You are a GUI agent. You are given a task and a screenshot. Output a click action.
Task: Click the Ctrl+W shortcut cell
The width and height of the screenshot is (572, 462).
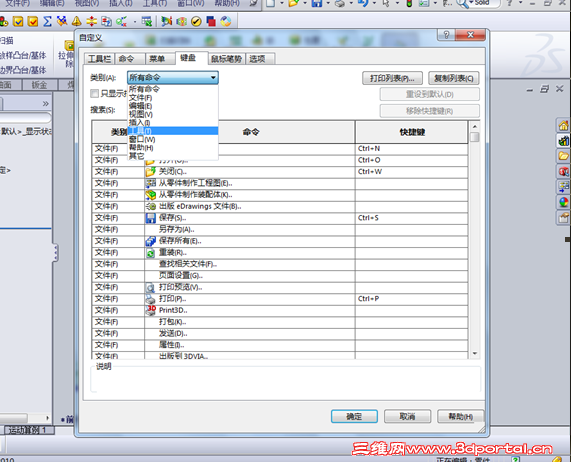411,172
